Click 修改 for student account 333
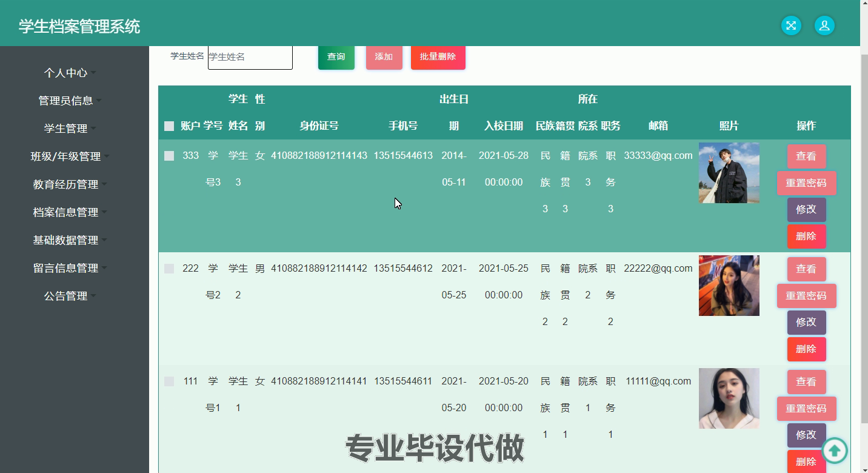The height and width of the screenshot is (473, 868). click(x=806, y=210)
